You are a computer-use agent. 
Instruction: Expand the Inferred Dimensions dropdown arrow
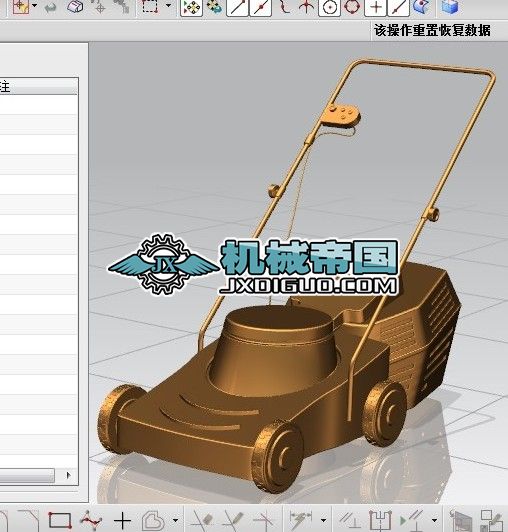click(323, 519)
